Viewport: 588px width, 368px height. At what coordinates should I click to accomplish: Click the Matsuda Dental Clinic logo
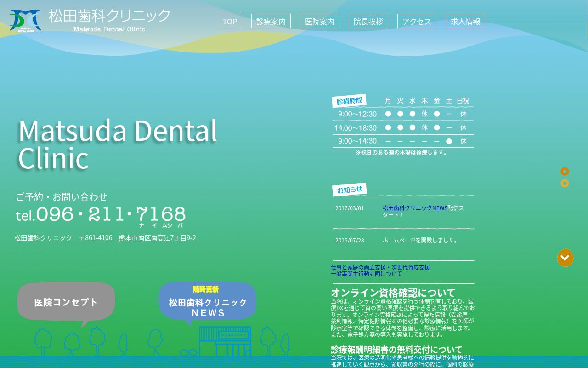pos(26,21)
